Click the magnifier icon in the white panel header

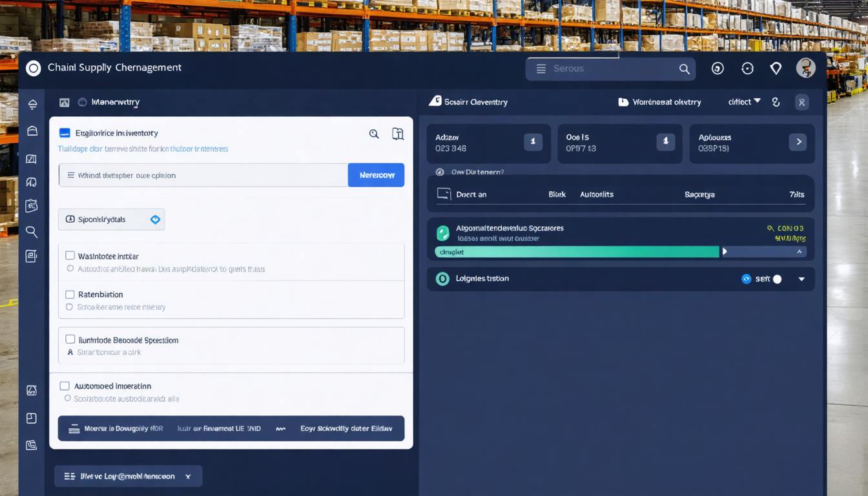[x=374, y=134]
